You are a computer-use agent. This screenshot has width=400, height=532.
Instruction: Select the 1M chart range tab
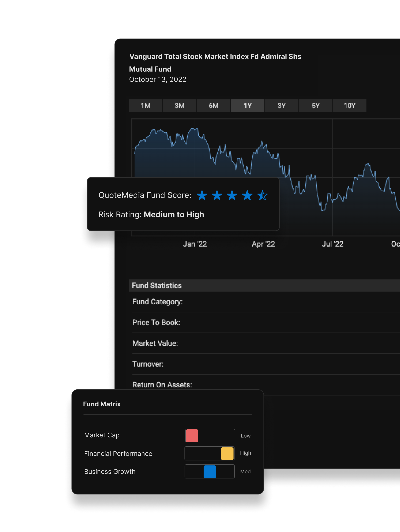click(x=146, y=106)
